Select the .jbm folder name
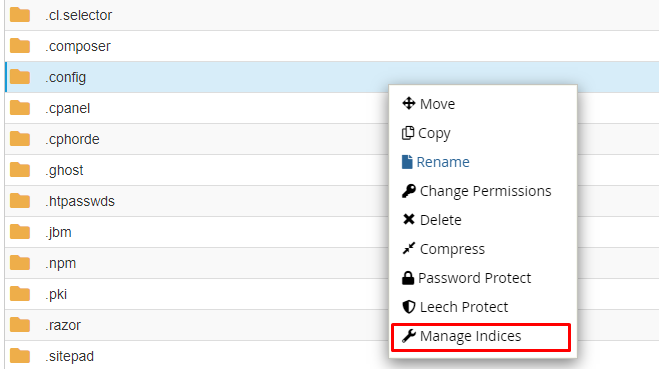Screen dimensions: 659x369 (58, 232)
